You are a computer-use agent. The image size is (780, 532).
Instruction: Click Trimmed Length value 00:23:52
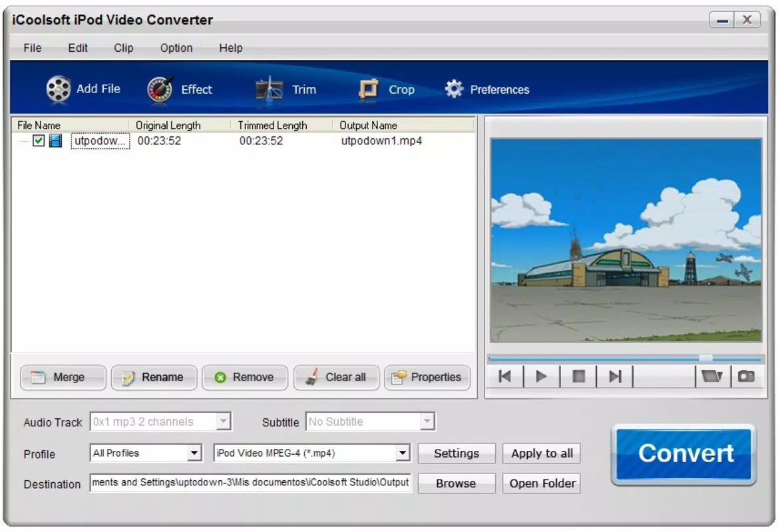pyautogui.click(x=261, y=141)
